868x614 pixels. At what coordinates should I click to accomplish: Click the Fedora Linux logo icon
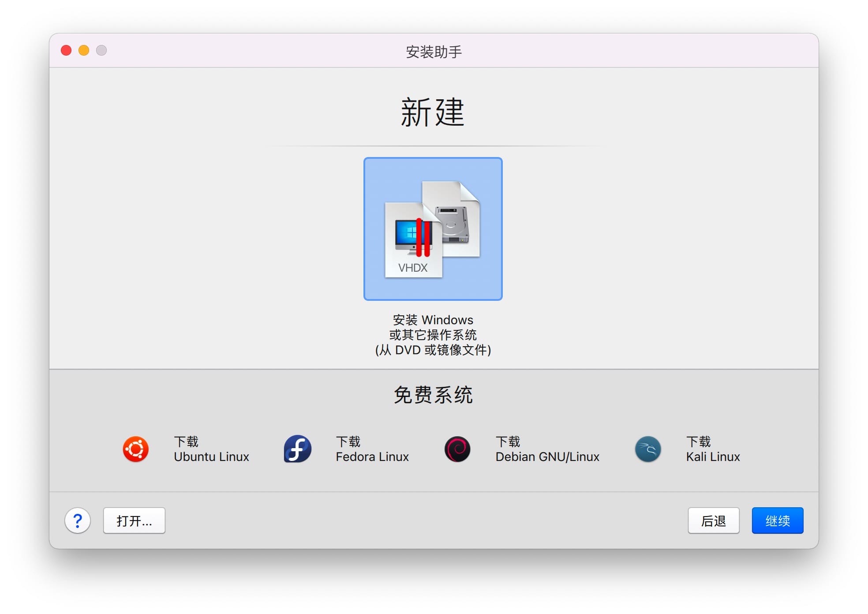coord(297,449)
